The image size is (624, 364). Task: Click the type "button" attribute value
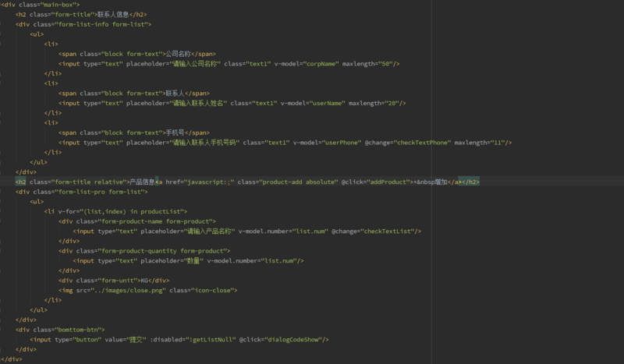(85, 339)
